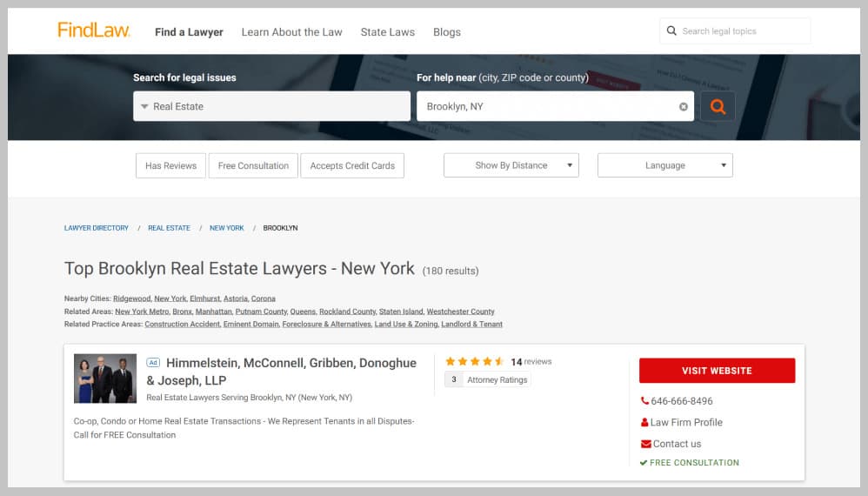Click the person icon by Law Firm Profile
Viewport: 868px width, 496px height.
(x=644, y=422)
